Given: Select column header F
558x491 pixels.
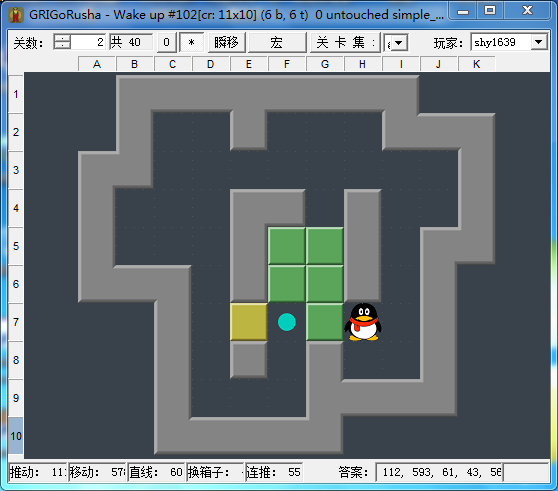Looking at the screenshot, I should click(x=287, y=64).
